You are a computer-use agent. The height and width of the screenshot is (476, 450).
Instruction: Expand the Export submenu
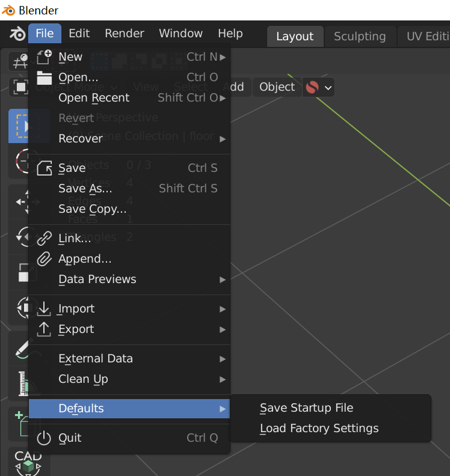click(129, 329)
